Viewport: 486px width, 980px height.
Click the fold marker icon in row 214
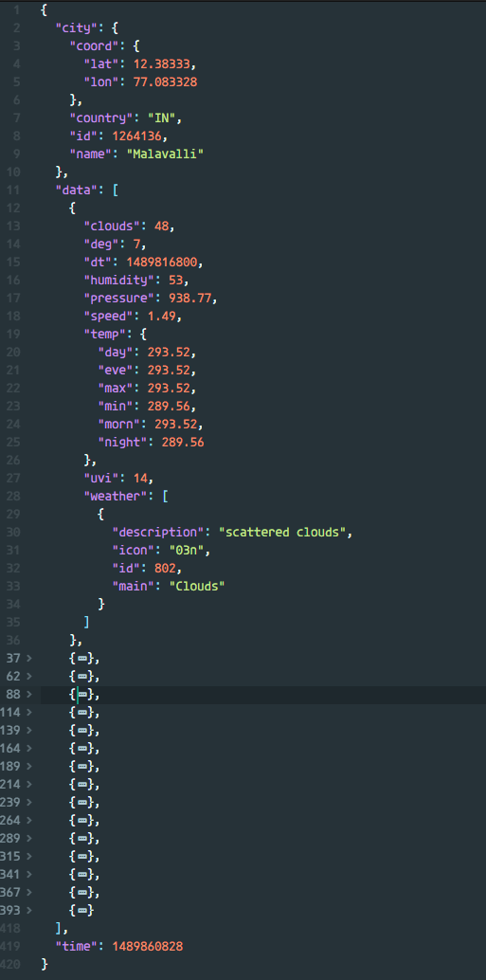coord(82,785)
